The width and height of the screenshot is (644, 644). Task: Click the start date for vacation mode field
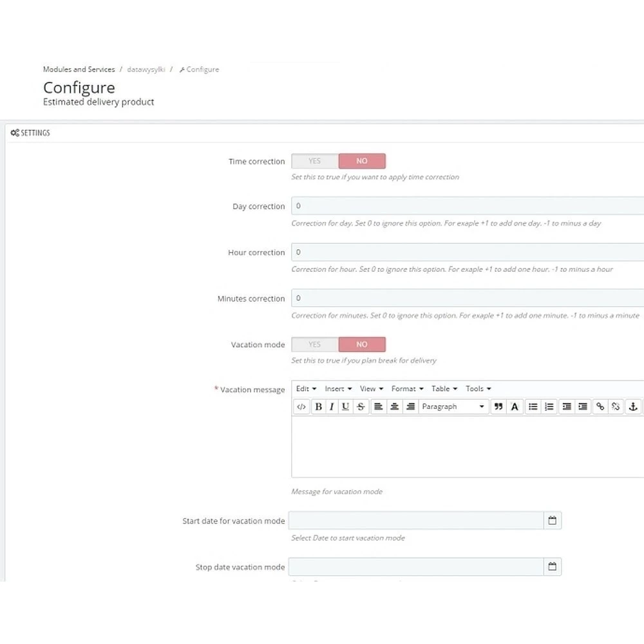416,520
